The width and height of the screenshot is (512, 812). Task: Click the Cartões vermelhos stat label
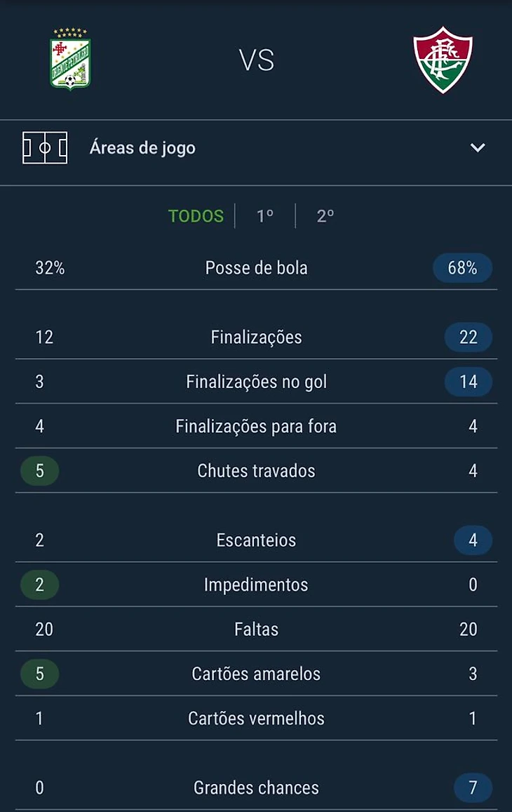pos(256,719)
